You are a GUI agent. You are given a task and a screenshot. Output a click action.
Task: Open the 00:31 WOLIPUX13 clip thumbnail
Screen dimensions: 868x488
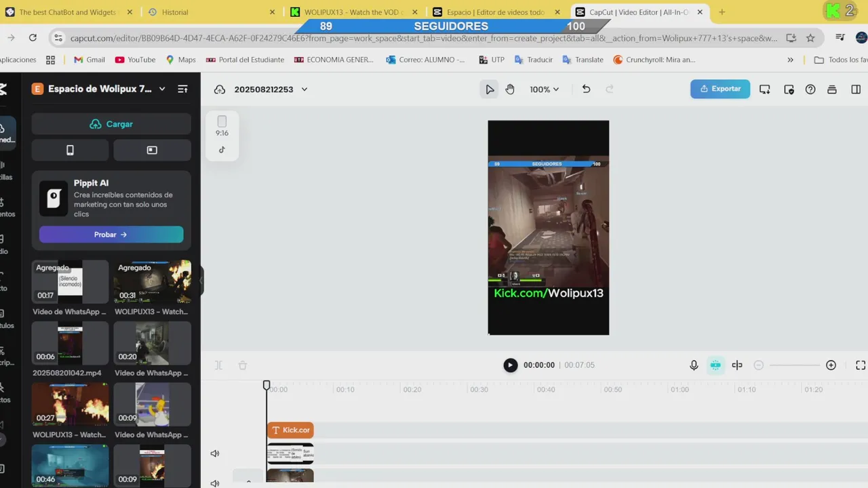tap(152, 282)
